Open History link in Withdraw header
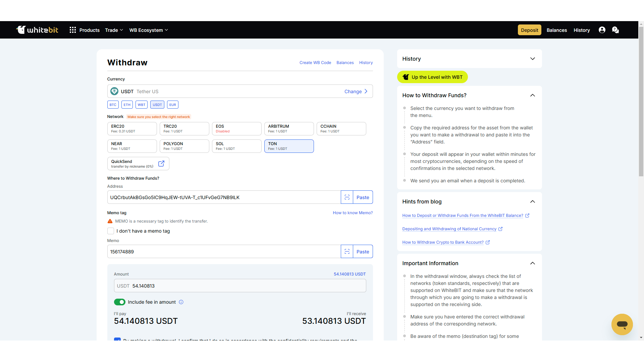Screen dimensions: 644x362 (366, 63)
